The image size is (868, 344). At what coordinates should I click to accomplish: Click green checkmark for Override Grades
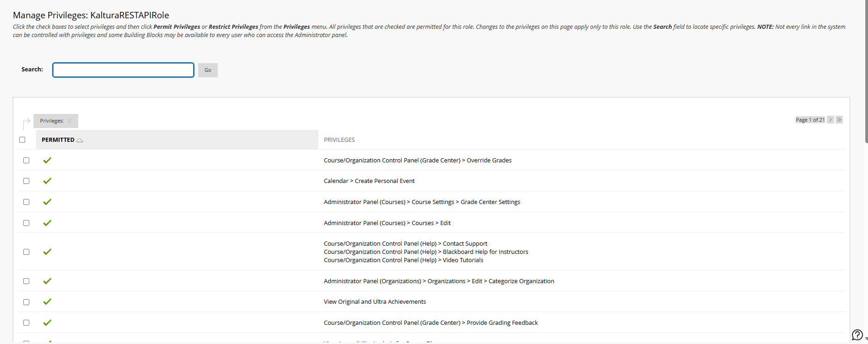(x=47, y=160)
